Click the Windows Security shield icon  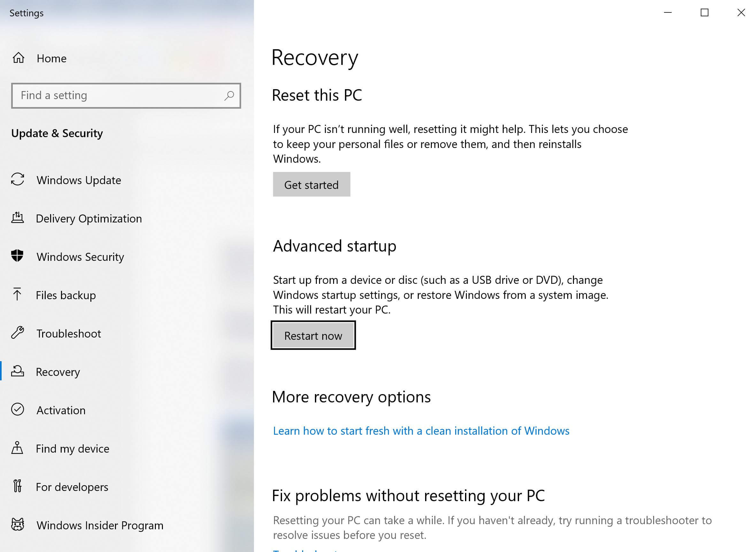17,257
